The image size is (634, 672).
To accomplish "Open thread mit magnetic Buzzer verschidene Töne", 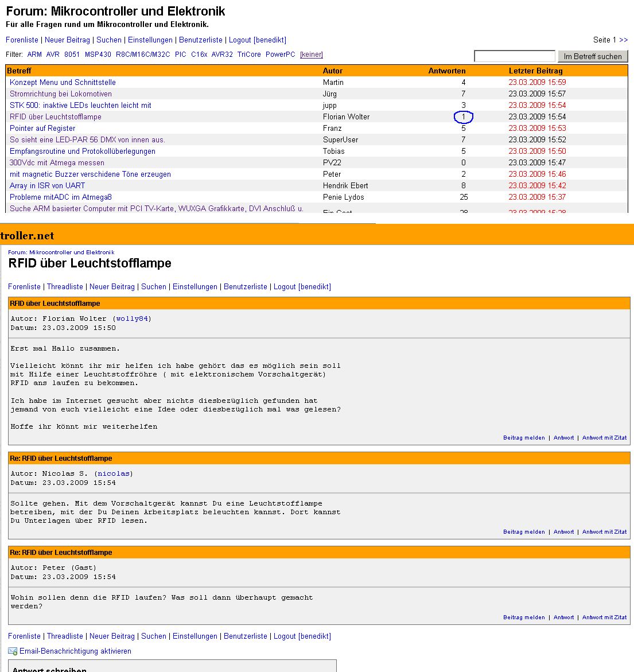I will point(90,174).
